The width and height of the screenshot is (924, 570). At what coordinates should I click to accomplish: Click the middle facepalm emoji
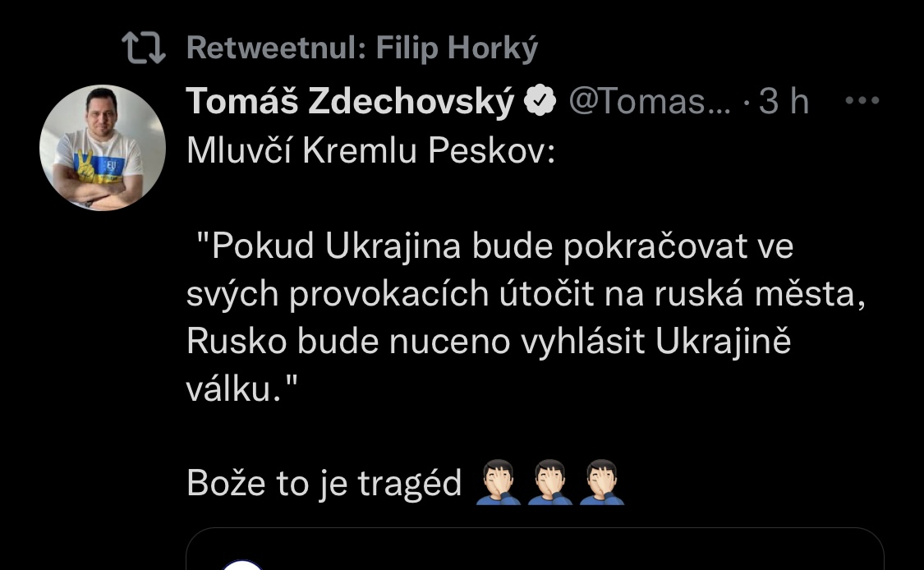550,483
